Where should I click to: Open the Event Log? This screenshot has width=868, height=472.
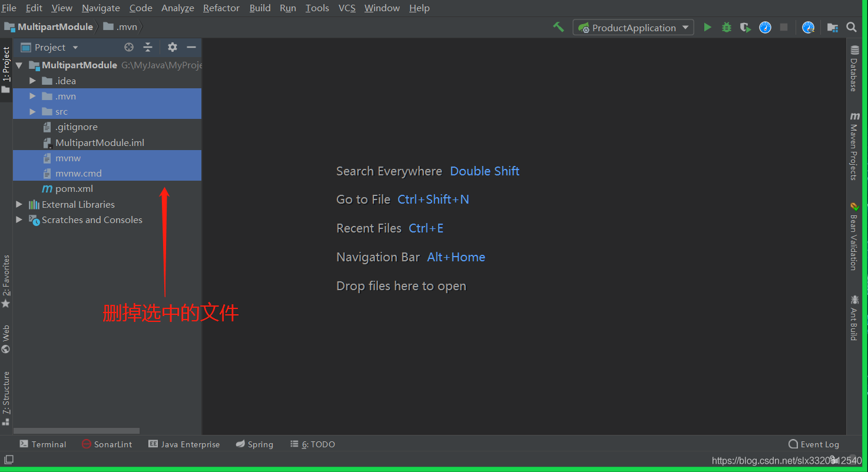[x=814, y=444]
